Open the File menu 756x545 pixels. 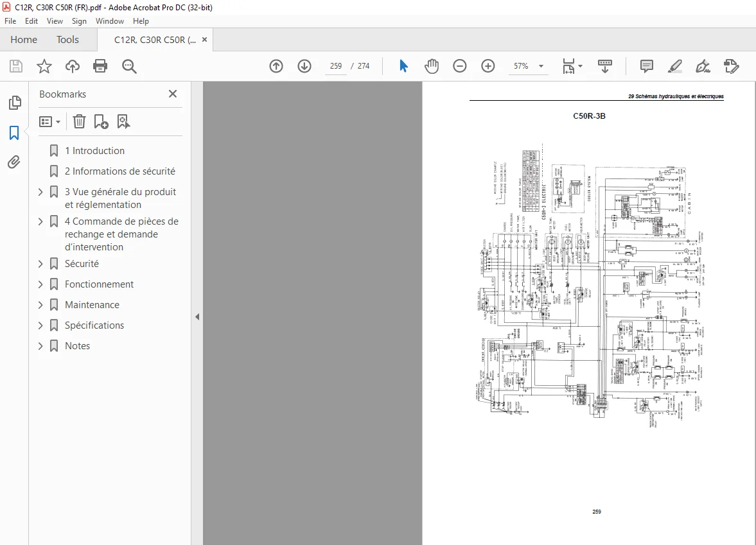tap(10, 21)
